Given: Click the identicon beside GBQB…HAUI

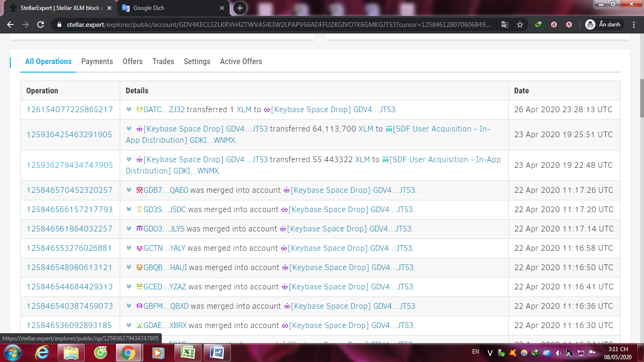Looking at the screenshot, I should pos(139,267).
